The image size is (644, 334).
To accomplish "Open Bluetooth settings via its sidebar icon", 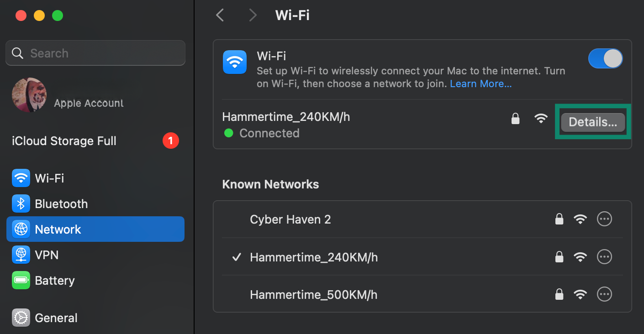I will coord(21,204).
